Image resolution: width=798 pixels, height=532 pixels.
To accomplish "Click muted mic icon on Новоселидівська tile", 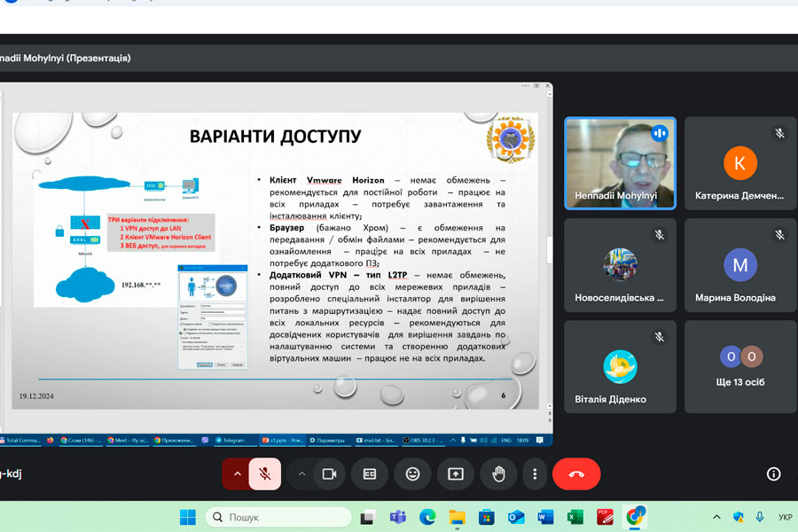I will (659, 235).
